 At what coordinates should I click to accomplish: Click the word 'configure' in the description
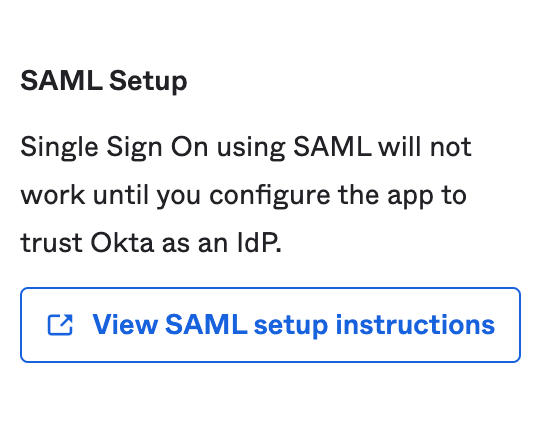click(x=270, y=196)
